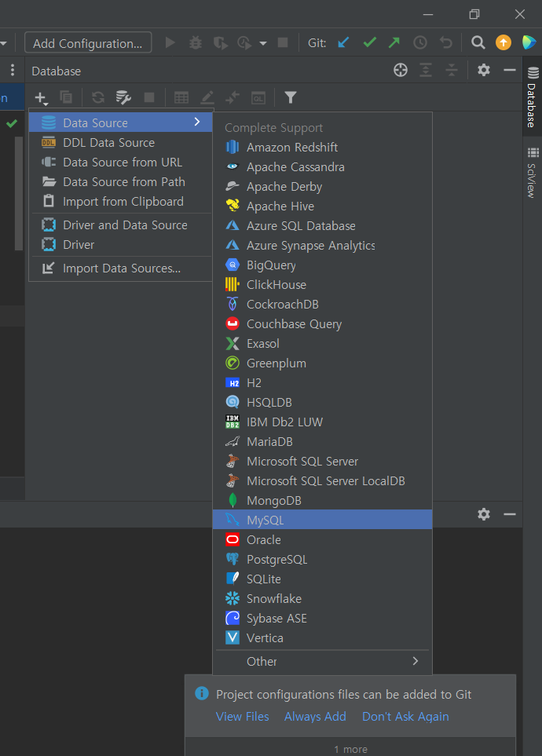Click Git Commit green checkmark
This screenshot has width=542, height=756.
(x=370, y=43)
